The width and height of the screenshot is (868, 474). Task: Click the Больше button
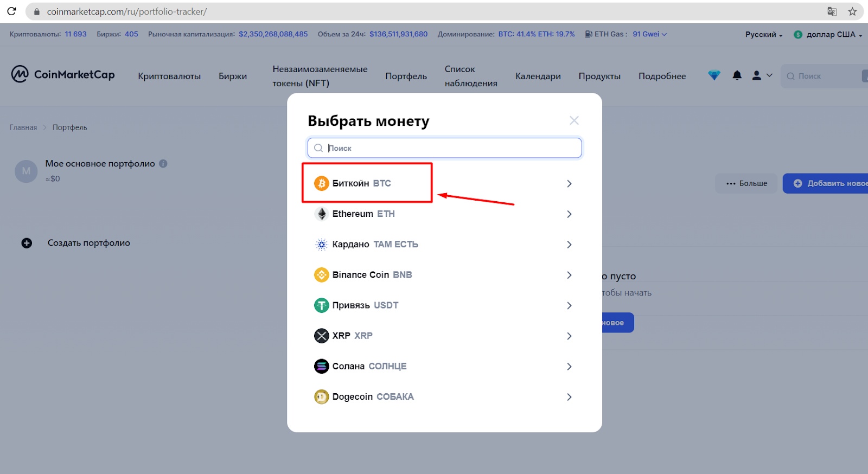(746, 183)
